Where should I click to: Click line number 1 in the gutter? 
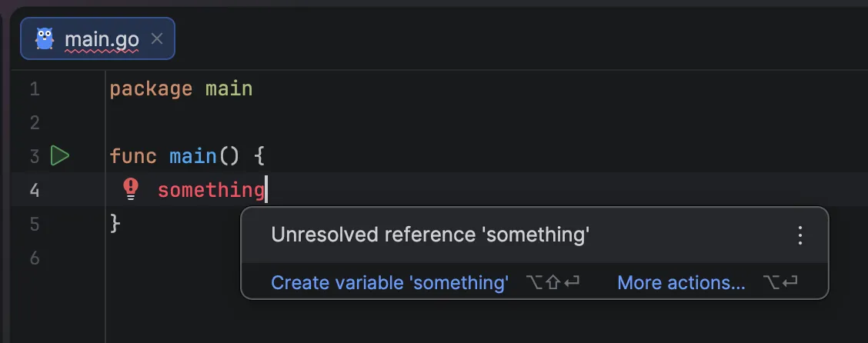[x=35, y=89]
